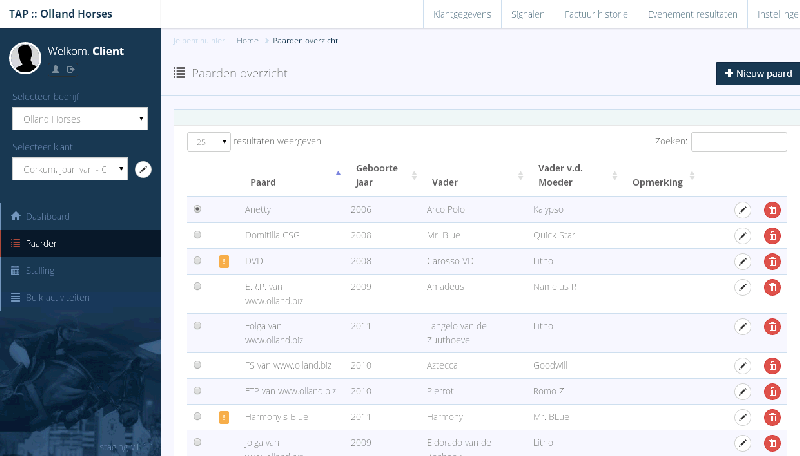800x456 pixels.
Task: Edit the horse with mother's father Romo Z
Action: [x=742, y=392]
